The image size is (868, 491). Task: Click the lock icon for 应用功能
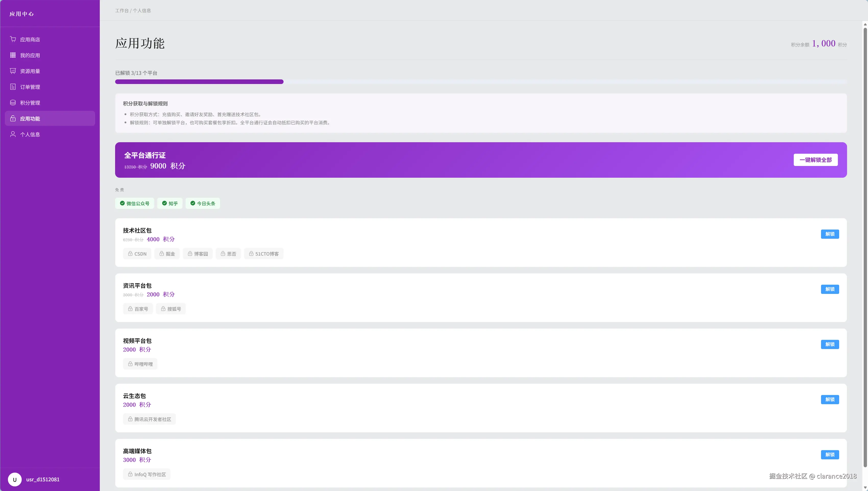(x=13, y=118)
